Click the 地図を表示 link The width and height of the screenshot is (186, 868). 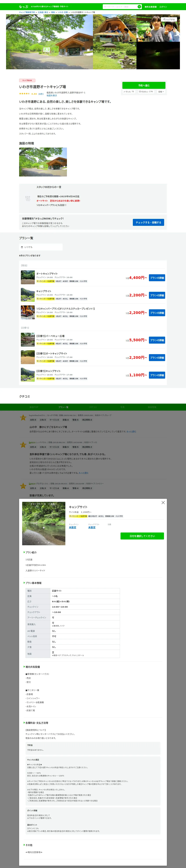pos(52,95)
